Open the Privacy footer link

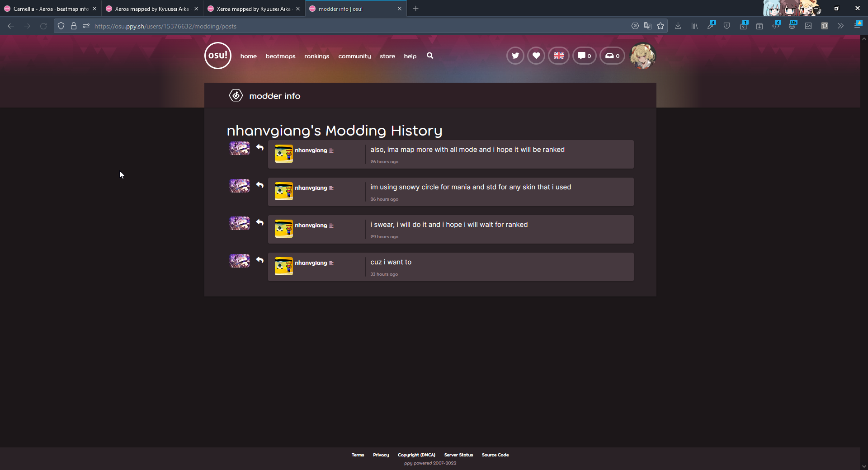point(381,455)
